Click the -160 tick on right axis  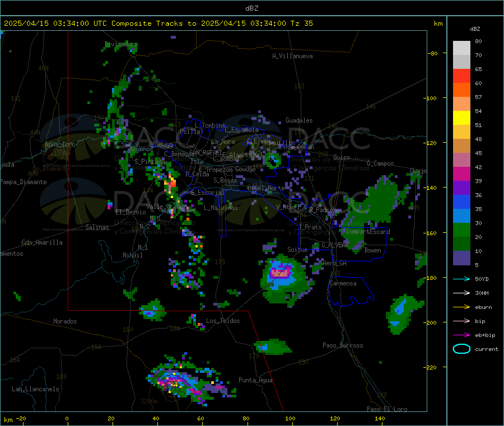pyautogui.click(x=430, y=233)
